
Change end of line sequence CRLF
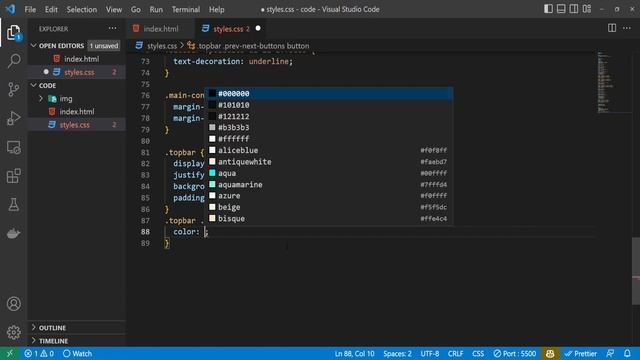[455, 353]
